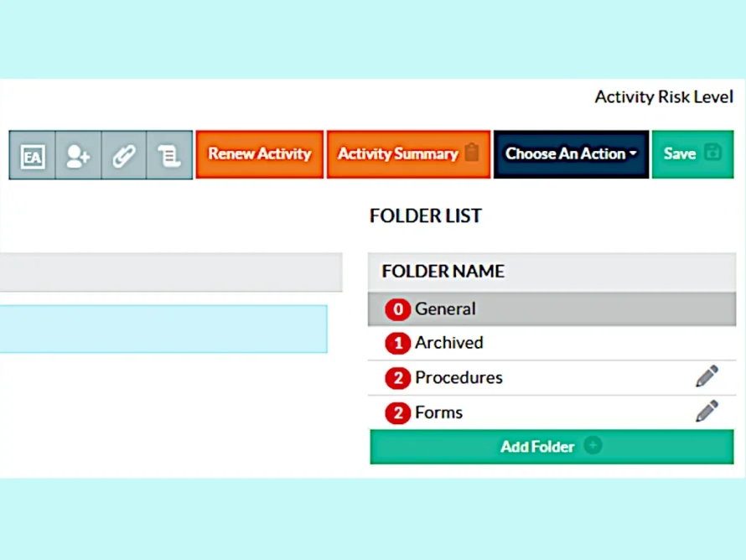Viewport: 746px width, 560px height.
Task: Click the red 1 badge beside Archived
Action: pyautogui.click(x=398, y=343)
